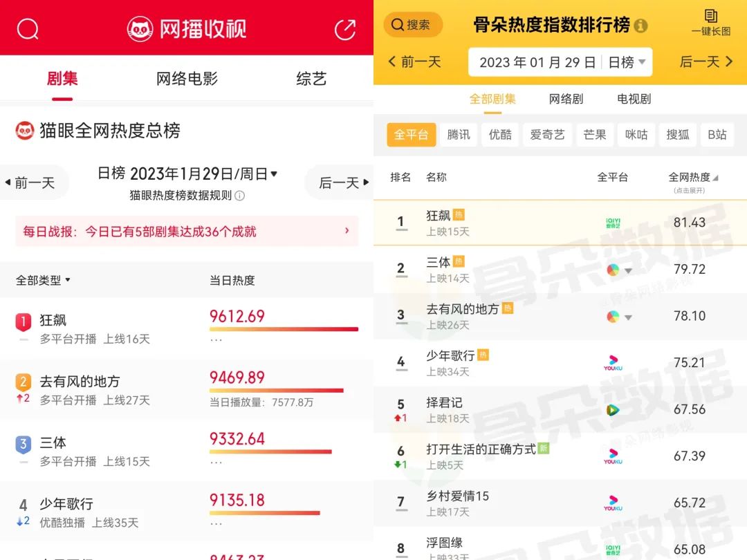Expand the 全部类型 filter dropdown
Image resolution: width=747 pixels, height=560 pixels.
coord(44,281)
